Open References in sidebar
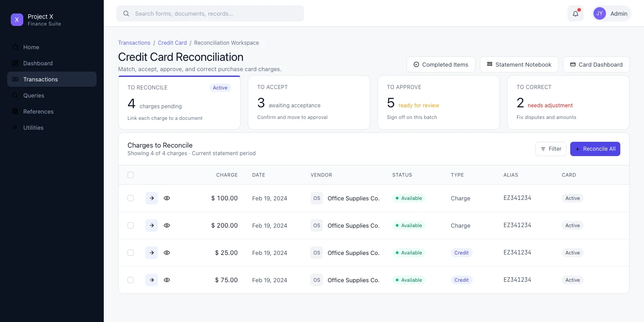 [52, 111]
